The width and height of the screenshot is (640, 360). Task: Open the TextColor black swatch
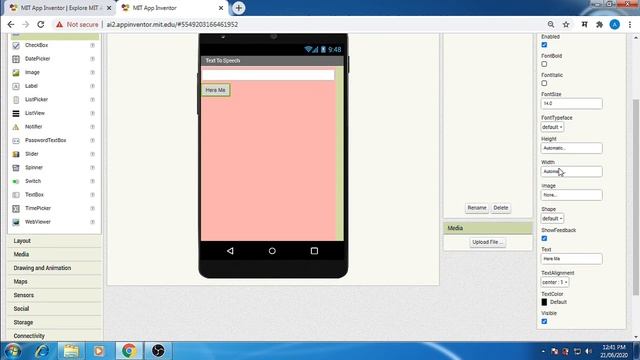[544, 302]
